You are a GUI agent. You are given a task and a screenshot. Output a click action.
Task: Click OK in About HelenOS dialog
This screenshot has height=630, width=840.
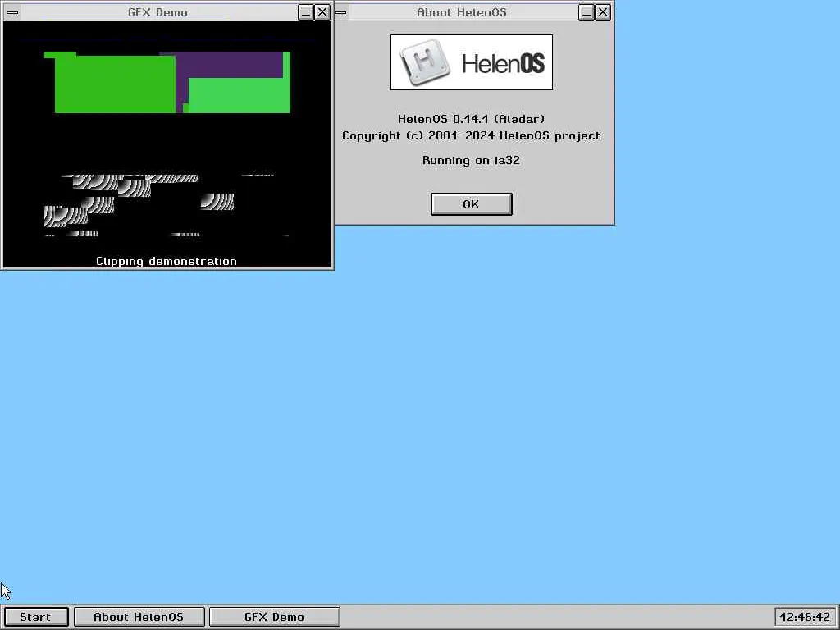tap(472, 204)
